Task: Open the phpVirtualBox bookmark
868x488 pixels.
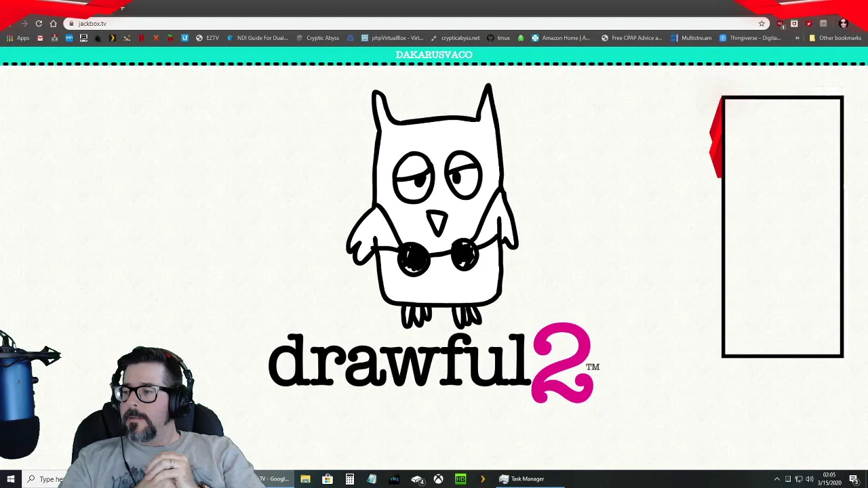Action: click(392, 38)
